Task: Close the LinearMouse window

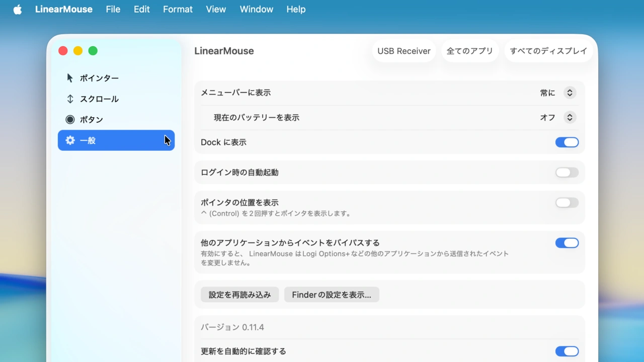Action: point(63,51)
